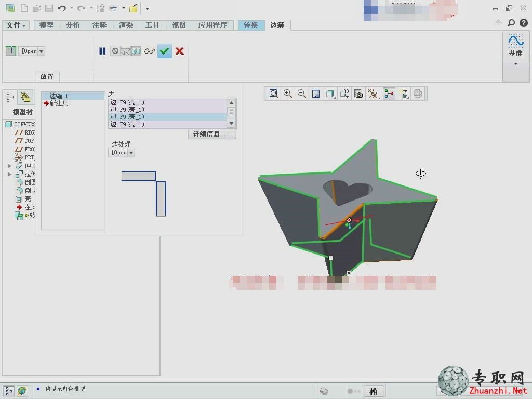Click edge list scroll down arrow
The width and height of the screenshot is (532, 399).
click(x=231, y=124)
